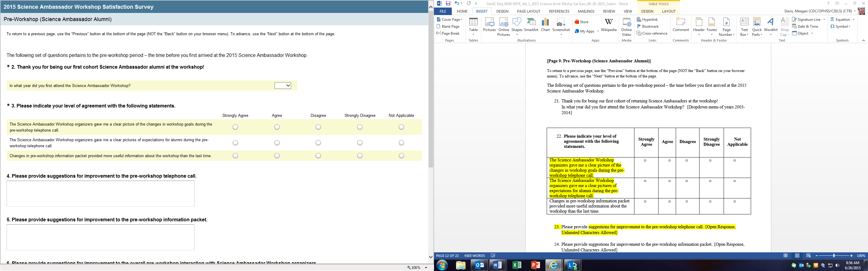
Task: Save the Word document from Quick Access toolbar
Action: pos(448,3)
